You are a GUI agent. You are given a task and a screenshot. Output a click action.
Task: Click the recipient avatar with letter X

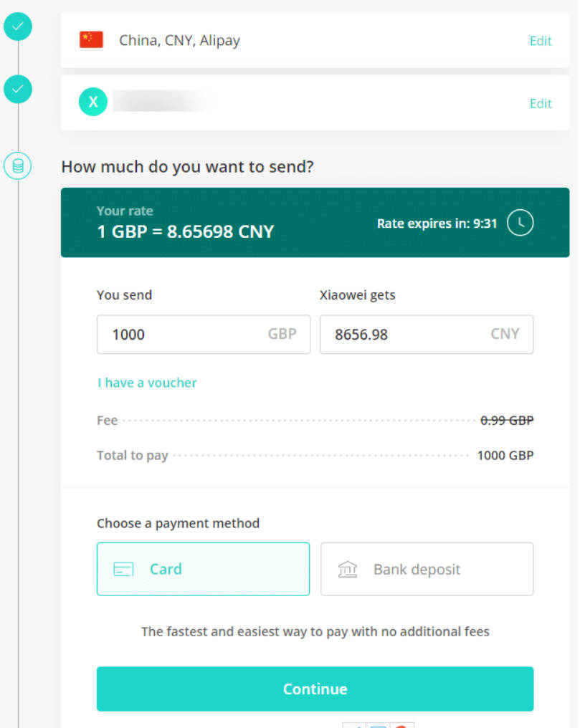pos(93,102)
